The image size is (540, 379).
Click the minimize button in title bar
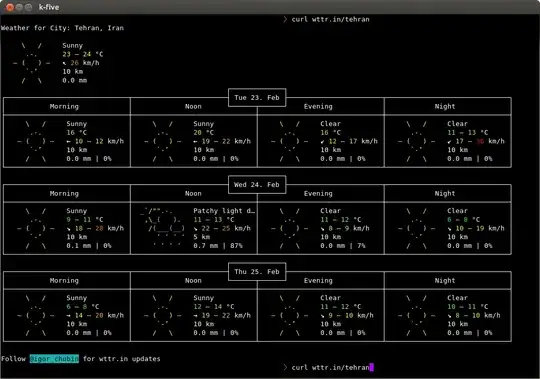(19, 7)
